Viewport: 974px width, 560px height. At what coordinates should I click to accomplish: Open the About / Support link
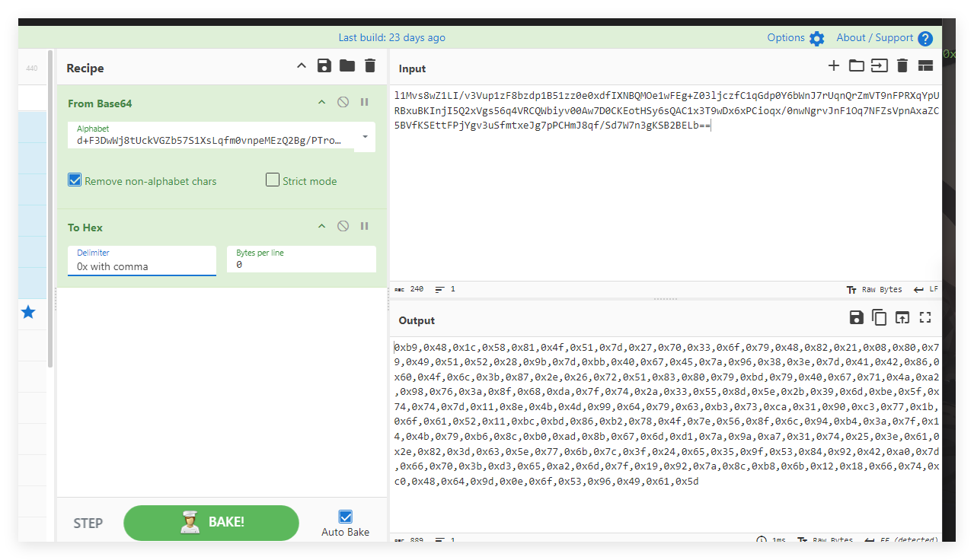[x=875, y=37]
